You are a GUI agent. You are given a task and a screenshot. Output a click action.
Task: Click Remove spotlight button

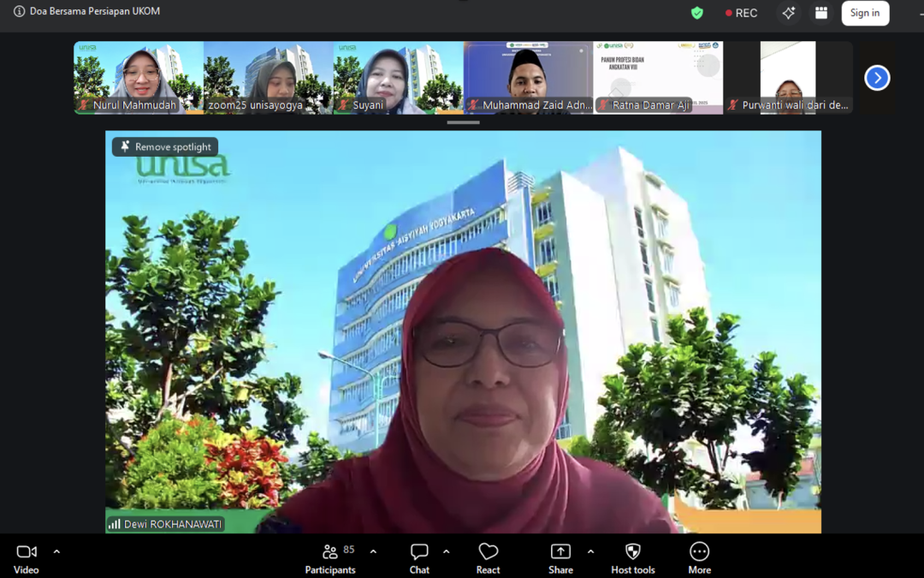pos(165,147)
